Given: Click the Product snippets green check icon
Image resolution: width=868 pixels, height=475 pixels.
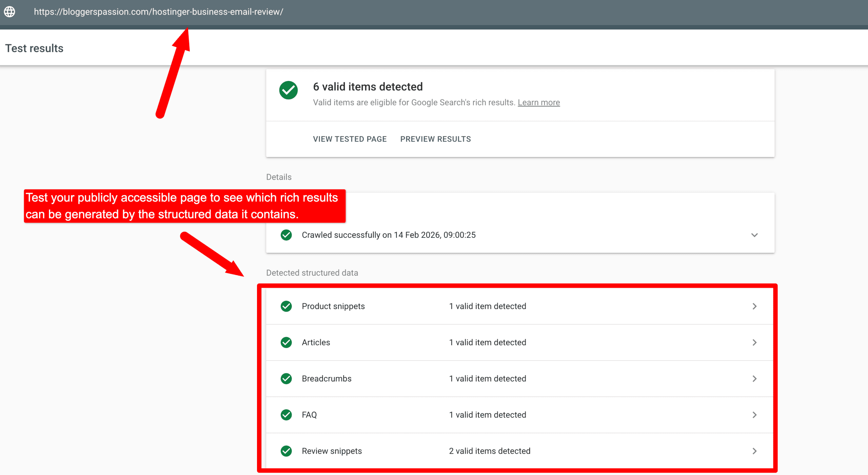Looking at the screenshot, I should pos(286,306).
